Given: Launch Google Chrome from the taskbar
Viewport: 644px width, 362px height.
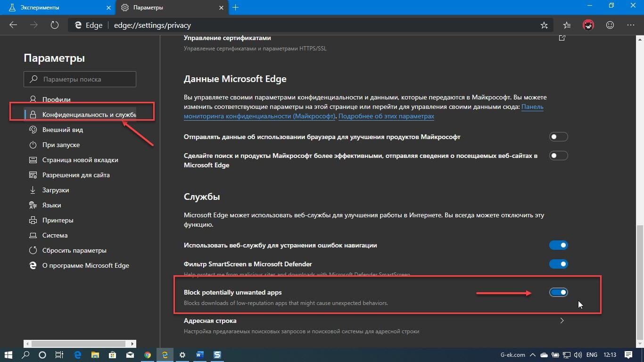Looking at the screenshot, I should pyautogui.click(x=148, y=354).
